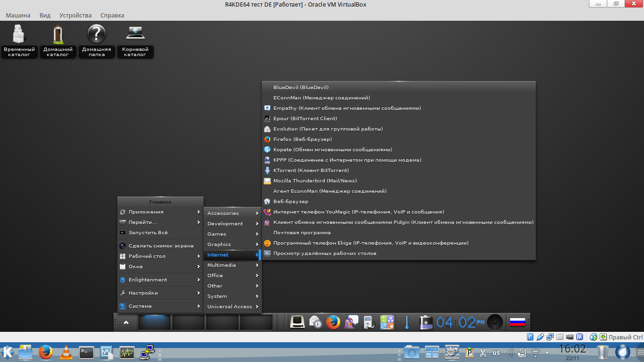Open the system monitor graph icon
644x362 pixels.
(x=127, y=352)
